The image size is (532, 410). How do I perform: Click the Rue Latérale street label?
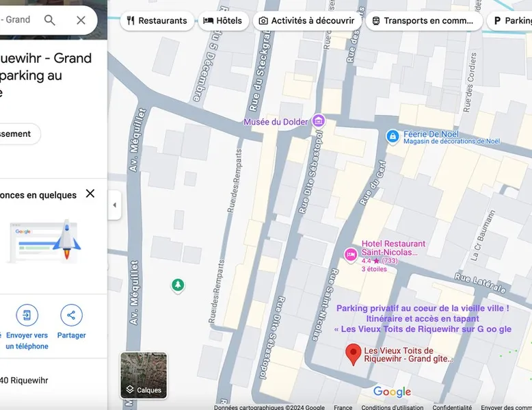coord(480,283)
